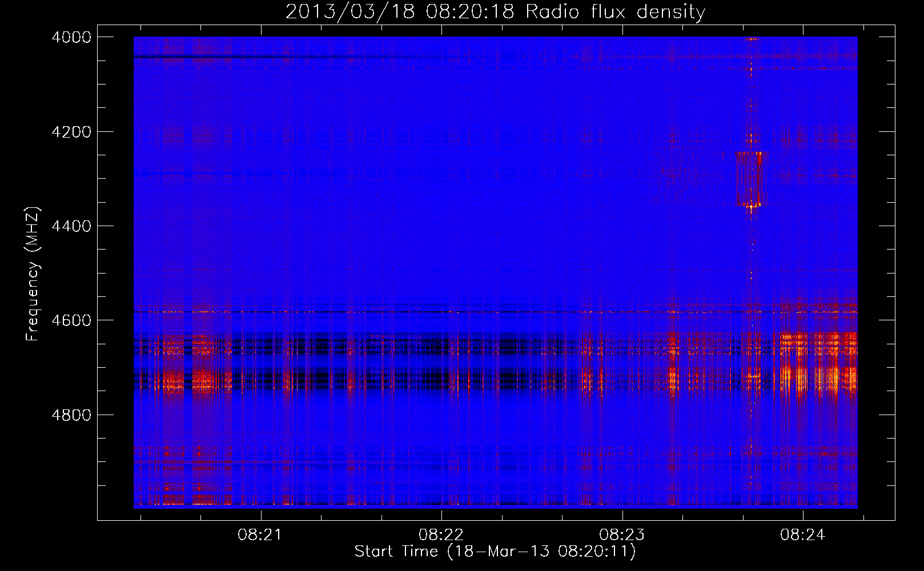Click the 08:21 time tick label

[x=260, y=535]
